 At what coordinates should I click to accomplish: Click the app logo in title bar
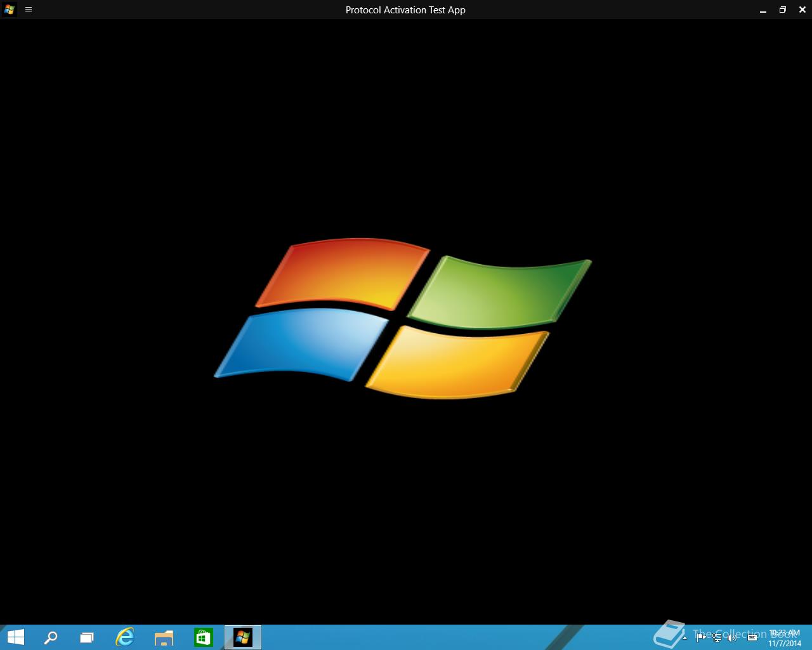(x=9, y=10)
